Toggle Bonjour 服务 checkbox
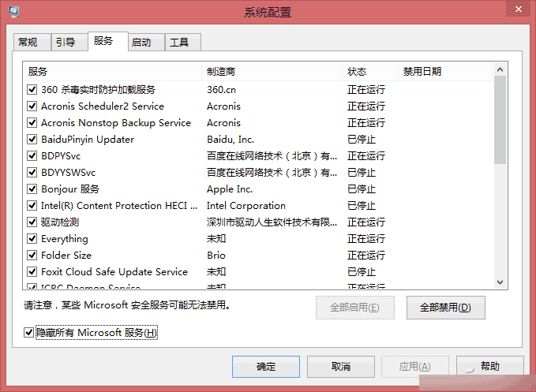 tap(32, 189)
